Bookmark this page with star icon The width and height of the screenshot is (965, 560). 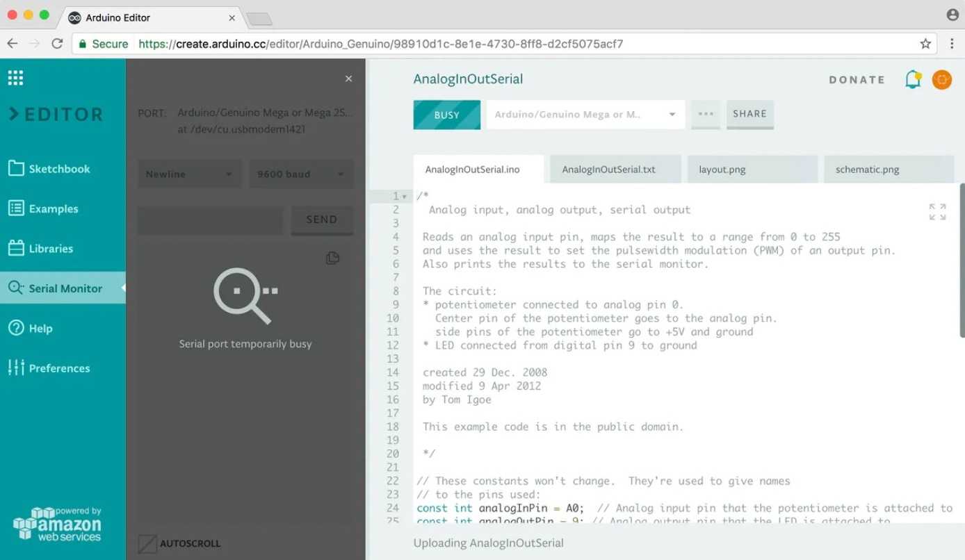[x=925, y=44]
